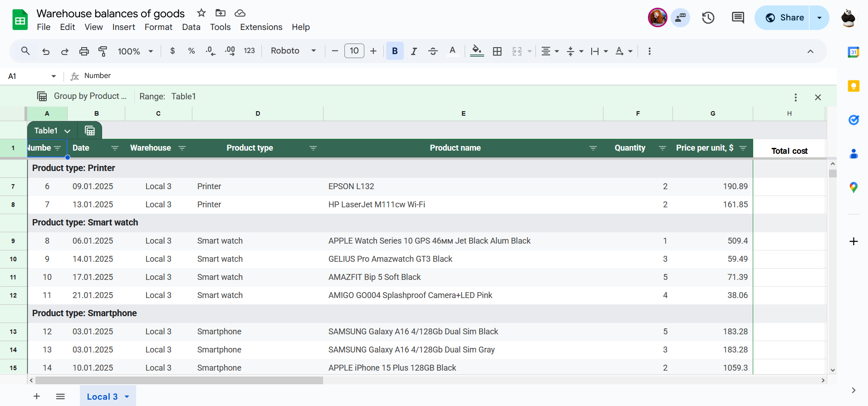Open Google Keep side panel

pyautogui.click(x=853, y=86)
